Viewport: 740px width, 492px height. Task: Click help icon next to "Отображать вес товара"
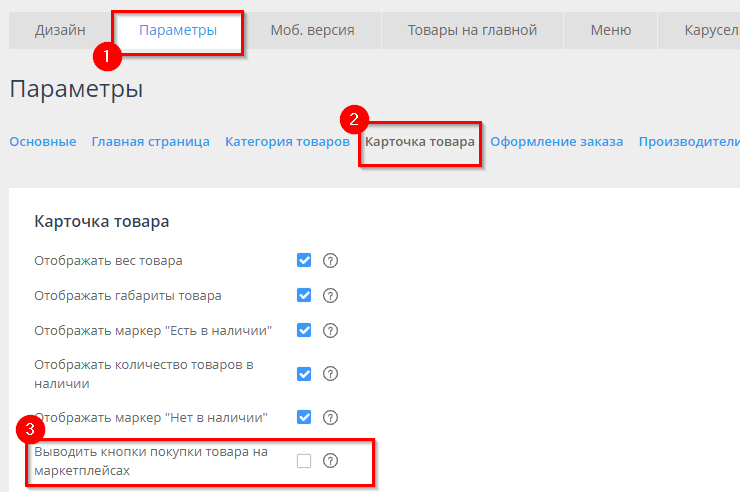pos(331,261)
